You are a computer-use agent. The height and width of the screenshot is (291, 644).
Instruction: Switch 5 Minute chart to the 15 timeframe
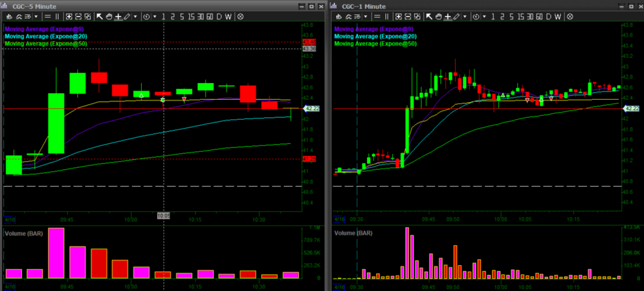click(190, 15)
